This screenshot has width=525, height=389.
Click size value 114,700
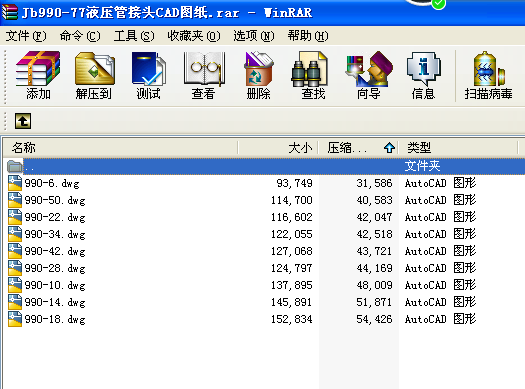[292, 200]
